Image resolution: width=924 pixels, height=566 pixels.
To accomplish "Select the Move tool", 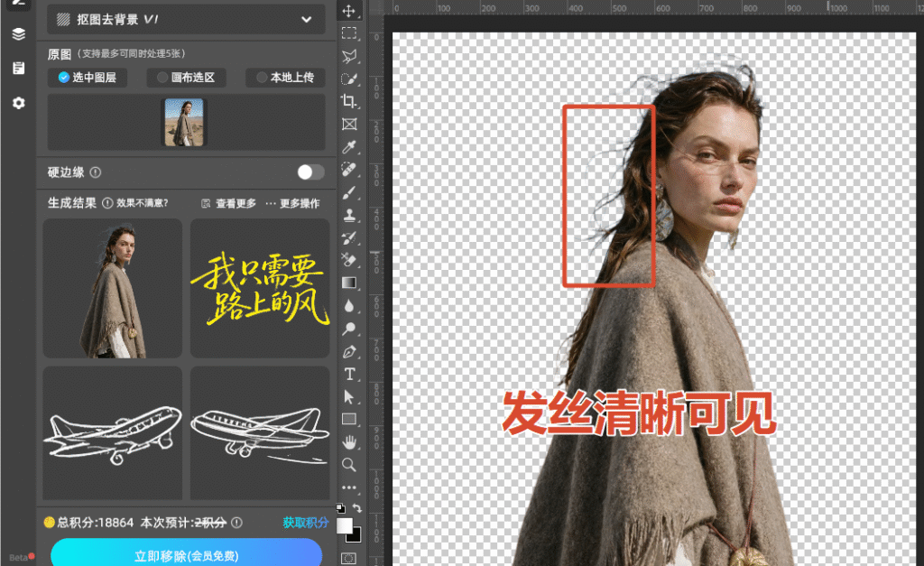I will (349, 11).
